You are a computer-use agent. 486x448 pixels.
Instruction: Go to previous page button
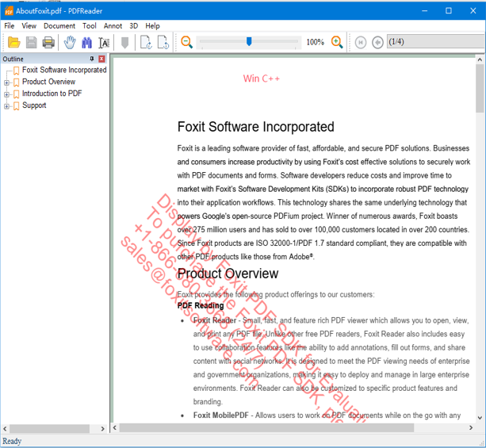[x=377, y=42]
